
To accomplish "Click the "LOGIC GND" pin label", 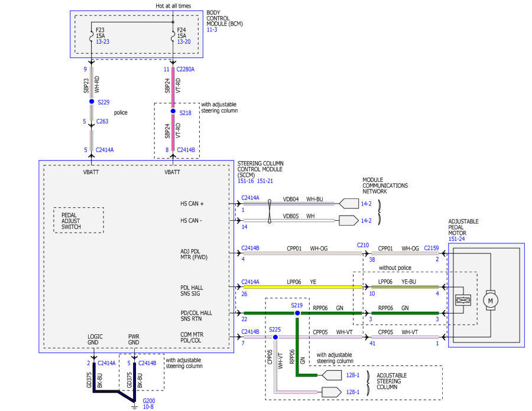I will (x=95, y=340).
